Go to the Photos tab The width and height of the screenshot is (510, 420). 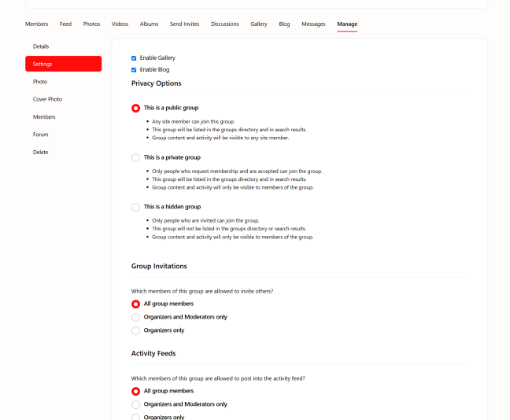[91, 24]
